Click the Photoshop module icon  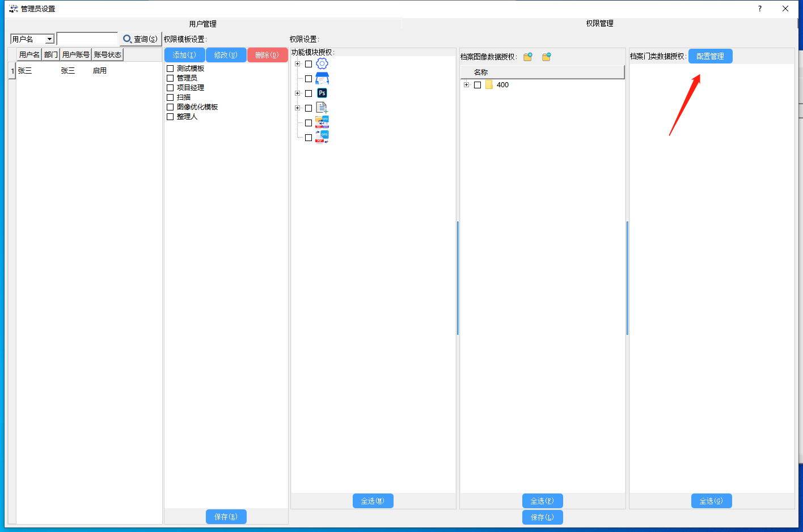[x=322, y=93]
